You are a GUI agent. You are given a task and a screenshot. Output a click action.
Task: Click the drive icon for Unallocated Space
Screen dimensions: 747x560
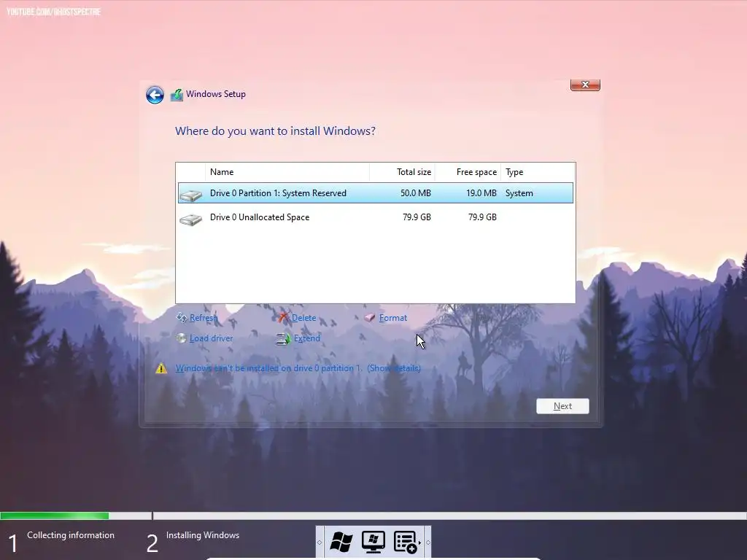tap(190, 219)
